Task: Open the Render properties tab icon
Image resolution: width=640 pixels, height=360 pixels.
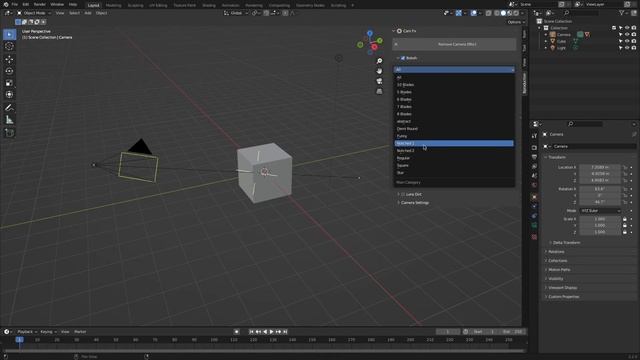Action: coord(534,147)
